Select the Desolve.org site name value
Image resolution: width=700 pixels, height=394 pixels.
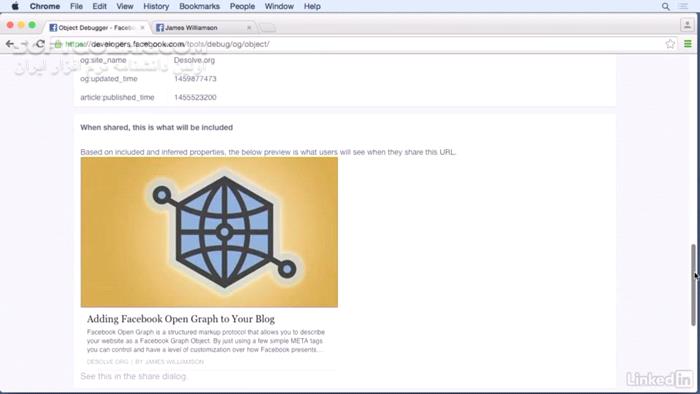pyautogui.click(x=194, y=60)
